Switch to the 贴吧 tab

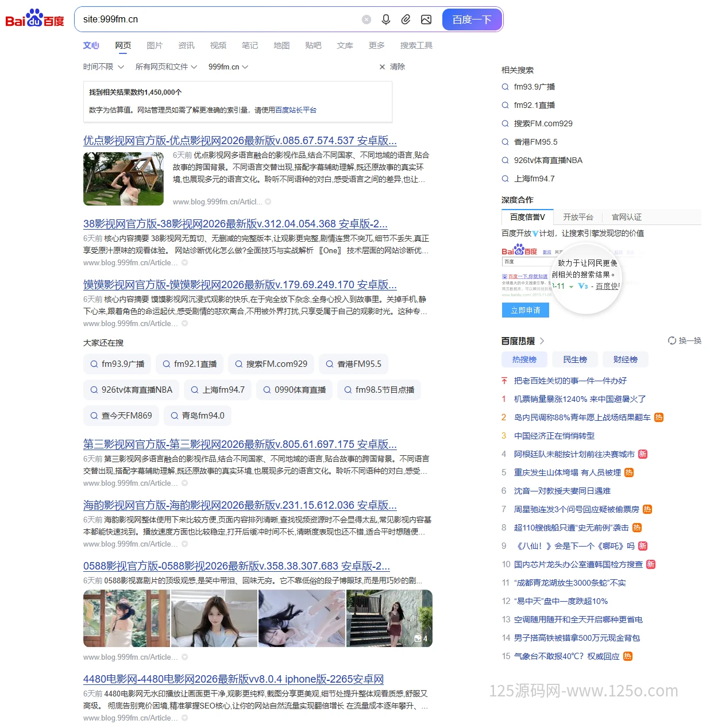point(313,45)
